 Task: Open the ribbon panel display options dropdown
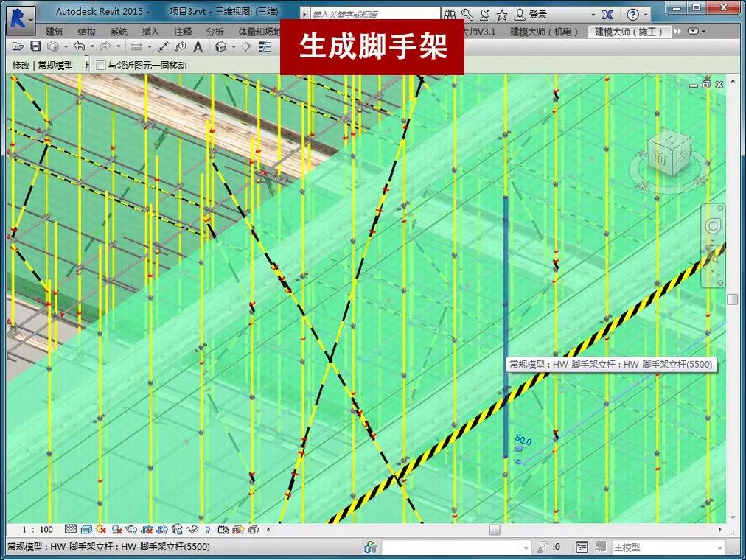(x=696, y=32)
